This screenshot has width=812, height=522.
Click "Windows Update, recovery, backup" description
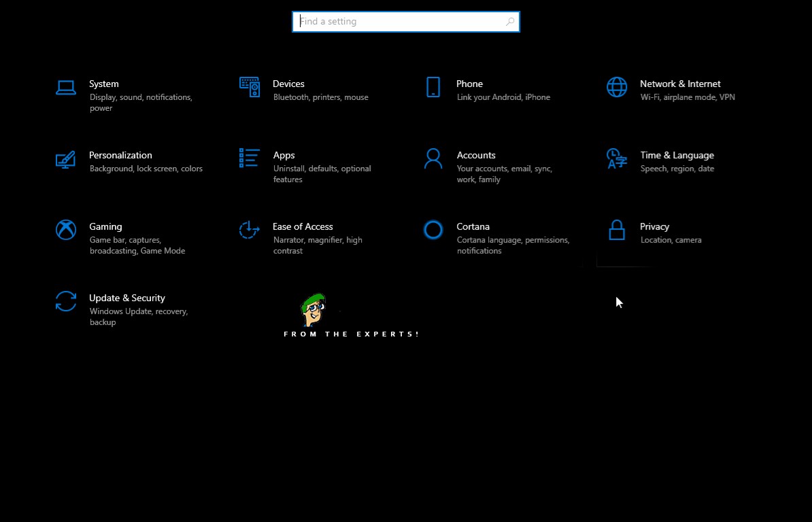click(x=139, y=317)
